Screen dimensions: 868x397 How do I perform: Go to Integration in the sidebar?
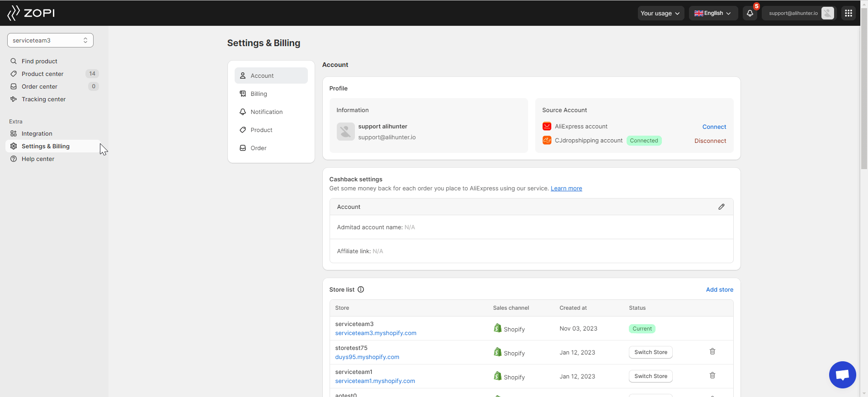tap(37, 134)
